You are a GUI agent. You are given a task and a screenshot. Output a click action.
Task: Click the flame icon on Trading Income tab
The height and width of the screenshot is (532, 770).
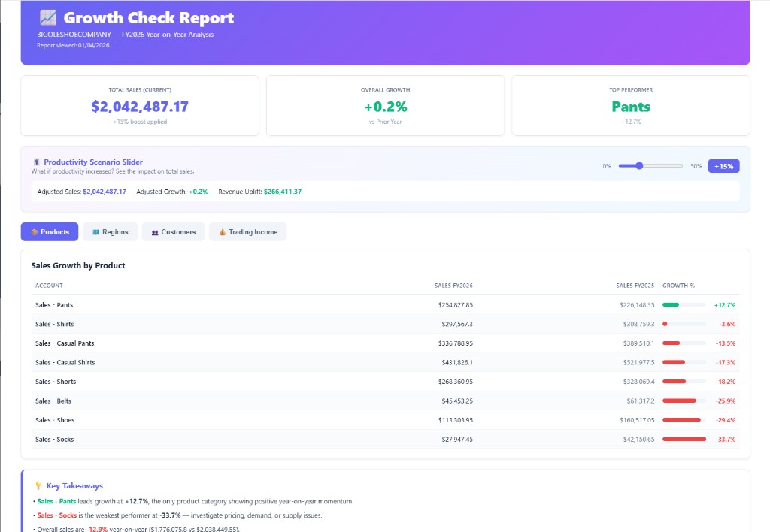(223, 232)
